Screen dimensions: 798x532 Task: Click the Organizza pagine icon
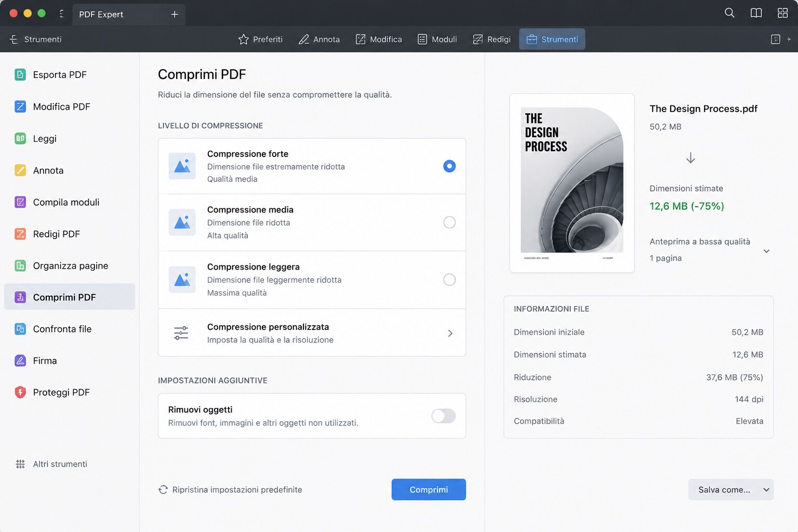coord(20,265)
